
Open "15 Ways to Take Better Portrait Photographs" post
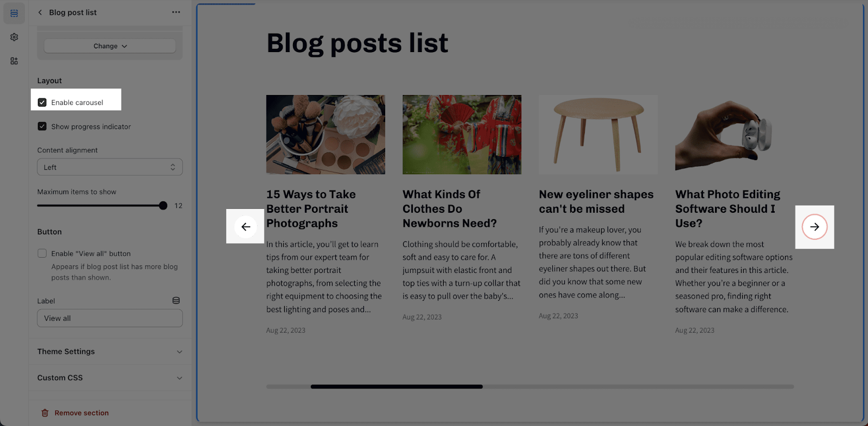(x=311, y=209)
